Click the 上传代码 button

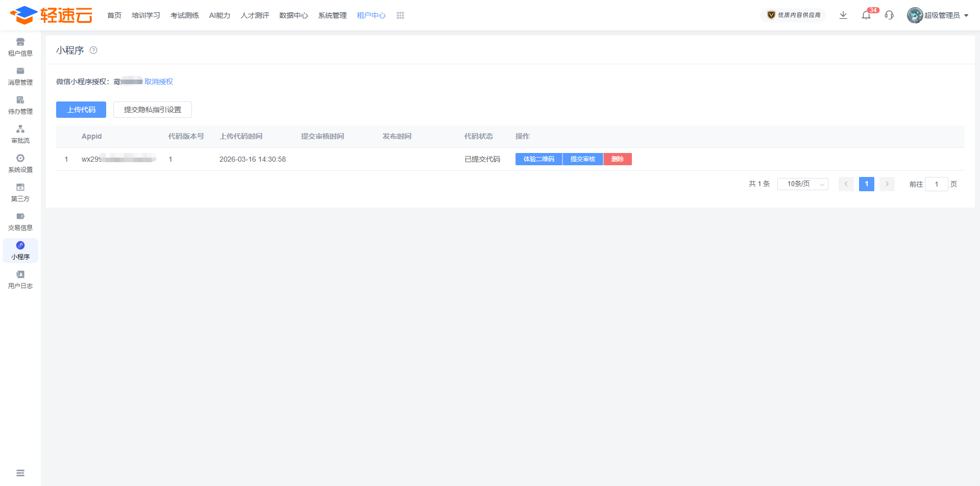pyautogui.click(x=81, y=110)
